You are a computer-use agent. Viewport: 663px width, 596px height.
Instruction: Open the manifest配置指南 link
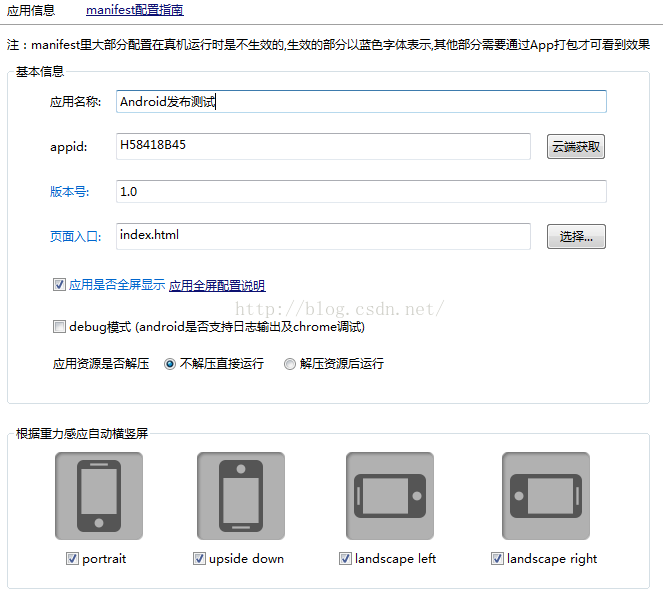point(135,10)
